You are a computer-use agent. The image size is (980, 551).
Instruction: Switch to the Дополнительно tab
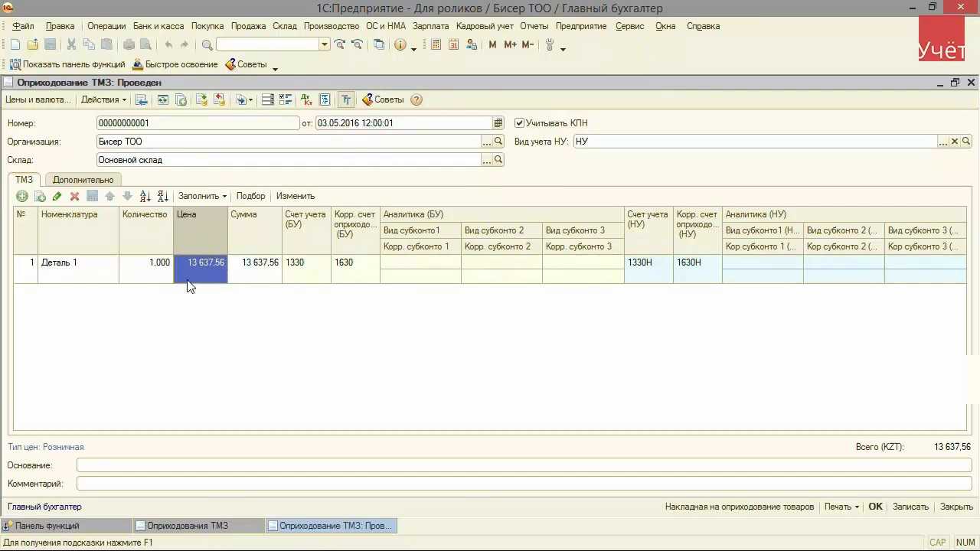[83, 180]
